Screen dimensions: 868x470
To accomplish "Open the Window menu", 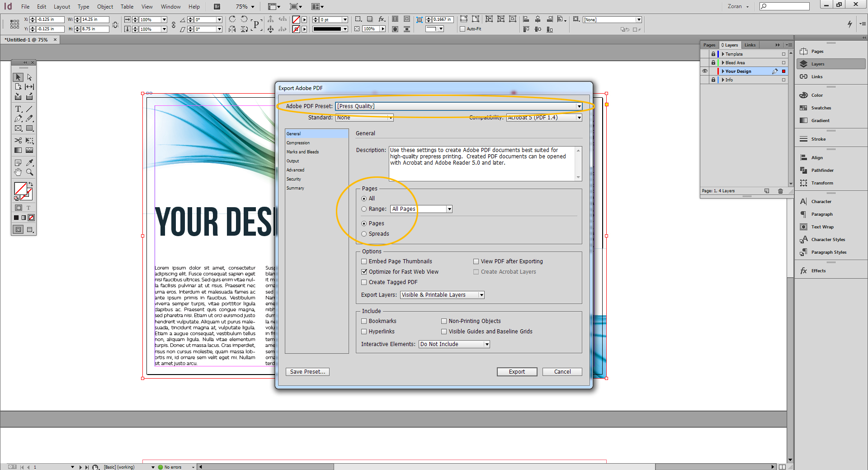I will pyautogui.click(x=170, y=6).
